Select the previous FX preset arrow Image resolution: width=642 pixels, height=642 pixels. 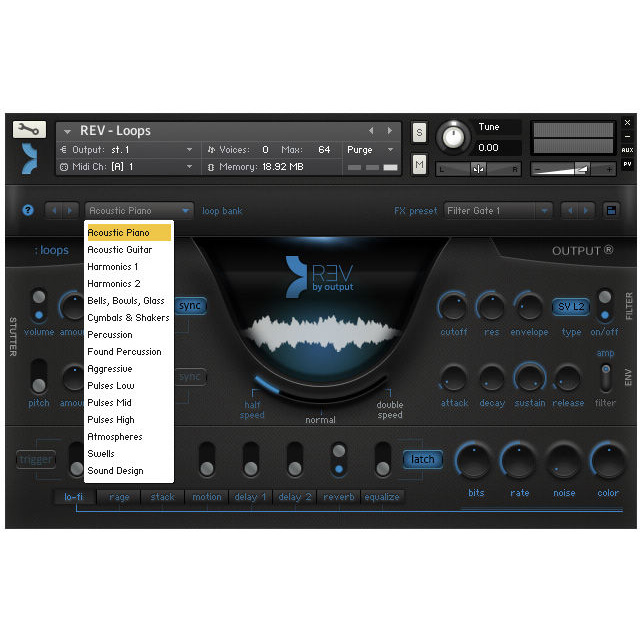point(570,211)
